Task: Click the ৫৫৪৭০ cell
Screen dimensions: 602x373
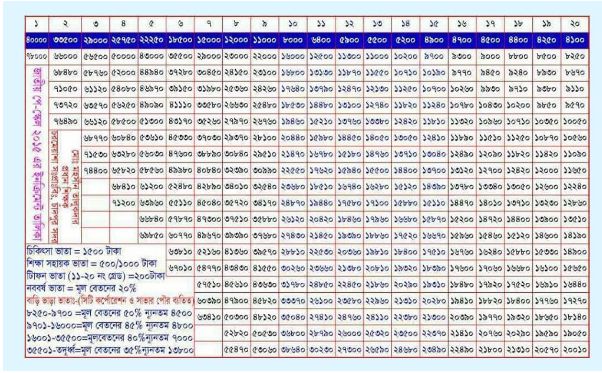Action: tap(236, 350)
